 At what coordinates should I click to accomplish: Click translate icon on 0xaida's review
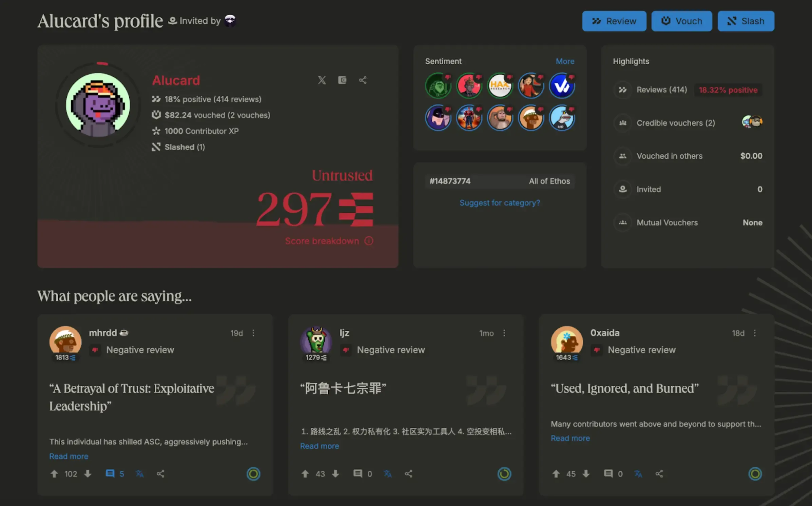click(638, 473)
